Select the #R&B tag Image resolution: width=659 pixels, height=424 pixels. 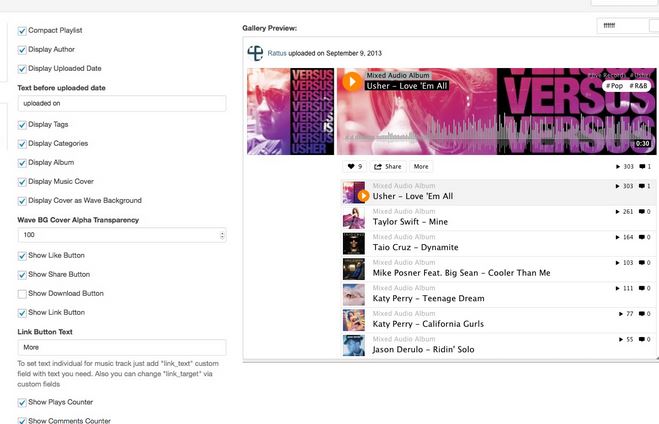(x=638, y=86)
